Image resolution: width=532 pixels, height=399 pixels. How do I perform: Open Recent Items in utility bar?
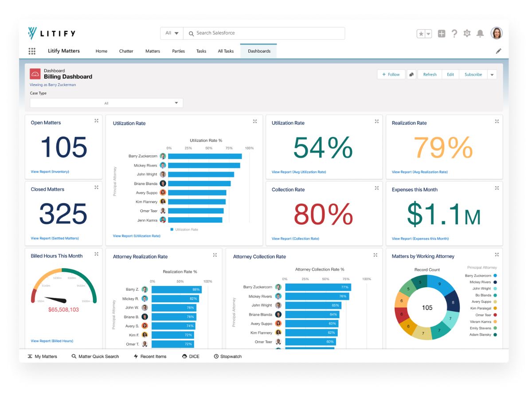[150, 356]
